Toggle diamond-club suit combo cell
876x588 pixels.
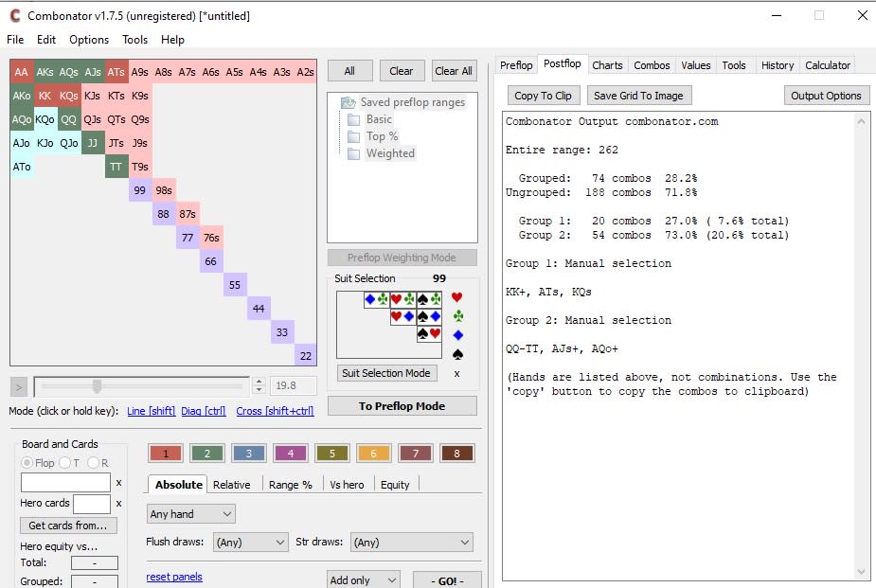point(377,299)
